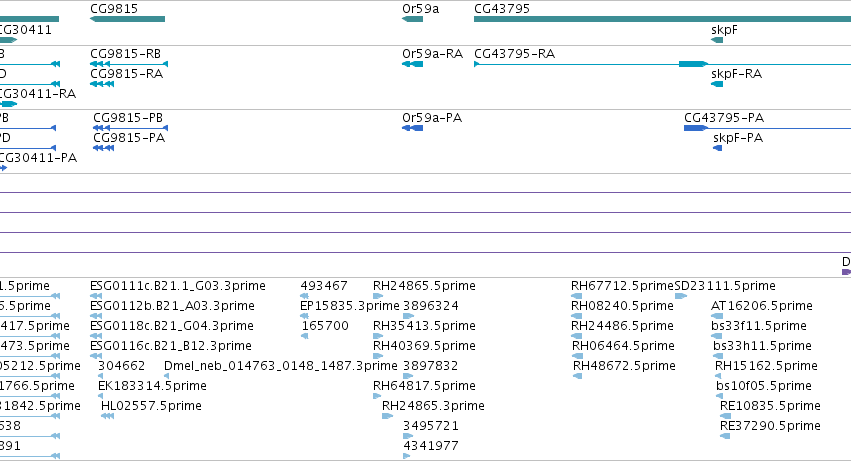This screenshot has height=461, width=851.
Task: Select the CG43795 gene span bar
Action: (662, 19)
